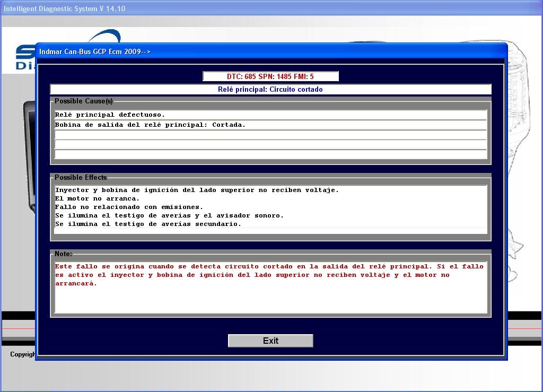Click the first empty Possible Cause row
Image resolution: width=543 pixels, height=392 pixels.
(x=270, y=135)
